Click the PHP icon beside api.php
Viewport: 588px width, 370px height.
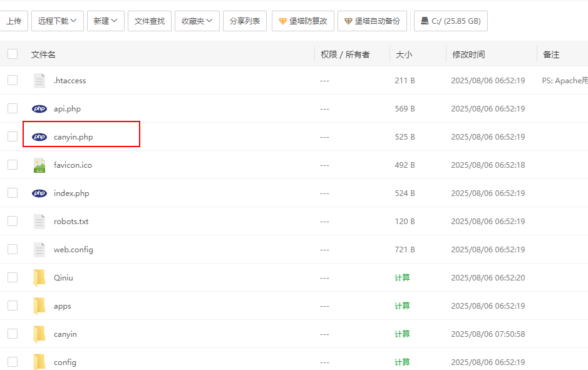[39, 109]
